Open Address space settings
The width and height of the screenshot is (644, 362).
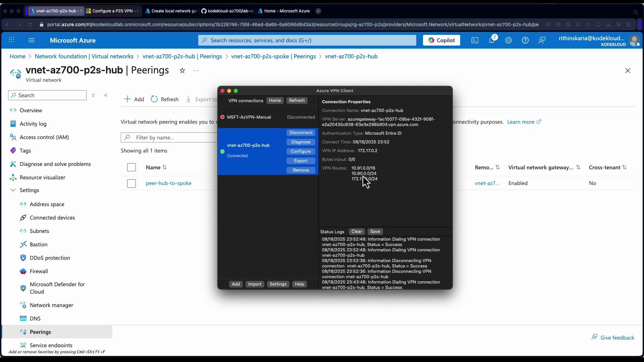(x=47, y=204)
